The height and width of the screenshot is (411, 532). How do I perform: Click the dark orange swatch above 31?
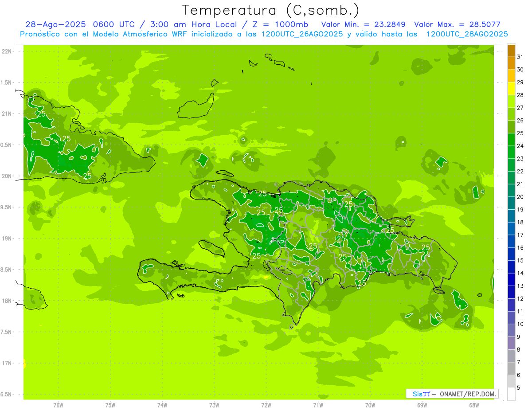click(x=511, y=51)
